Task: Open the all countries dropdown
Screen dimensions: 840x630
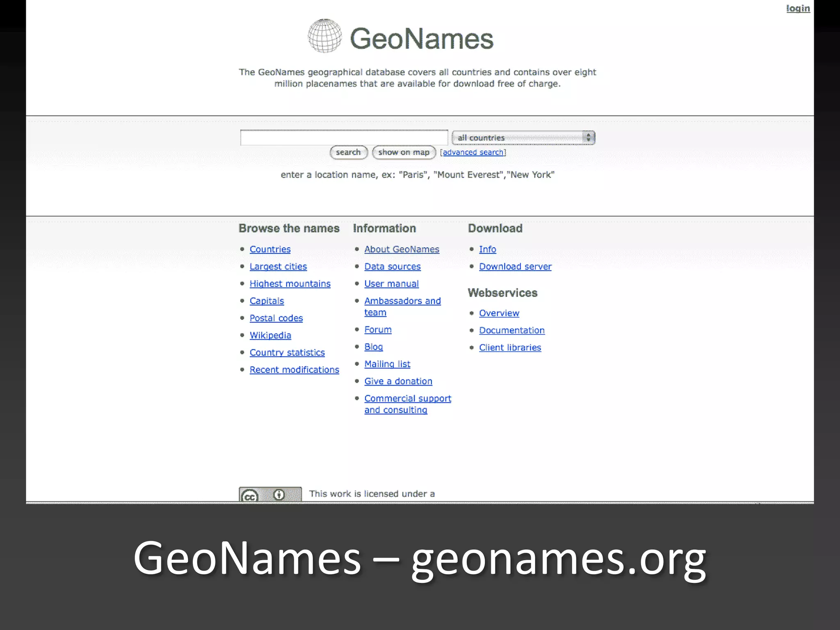Action: (x=523, y=138)
